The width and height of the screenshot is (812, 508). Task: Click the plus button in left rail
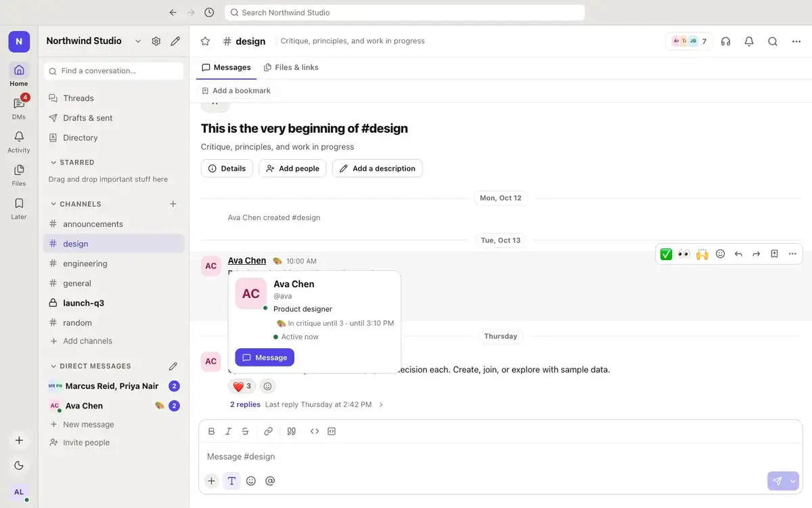click(19, 440)
